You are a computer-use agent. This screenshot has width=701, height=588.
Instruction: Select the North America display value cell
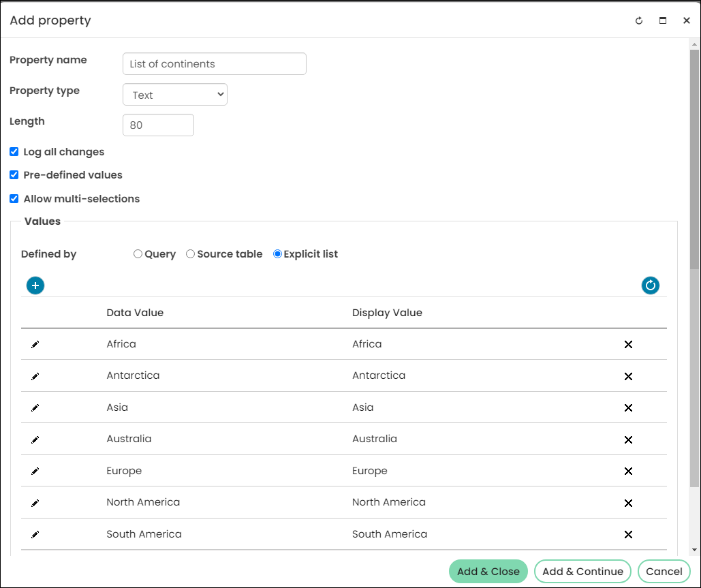389,502
